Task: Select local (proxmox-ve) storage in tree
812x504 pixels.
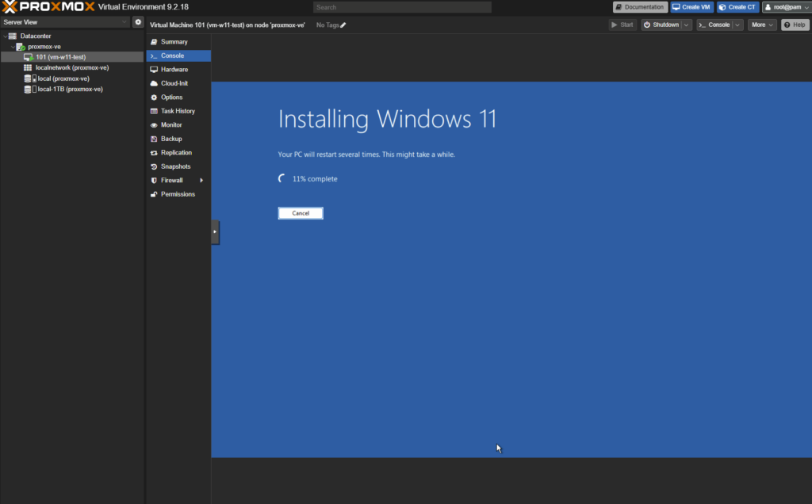Action: [72, 78]
